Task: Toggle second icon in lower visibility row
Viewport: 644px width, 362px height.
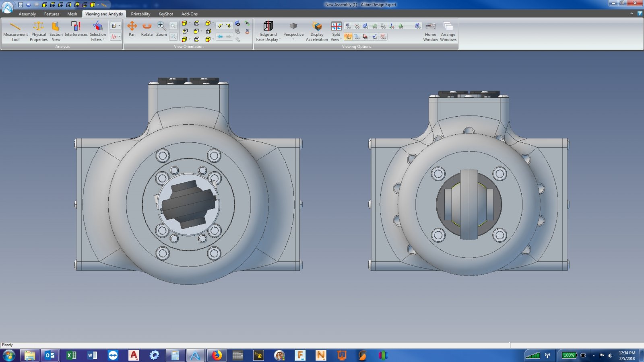Action: point(357,37)
